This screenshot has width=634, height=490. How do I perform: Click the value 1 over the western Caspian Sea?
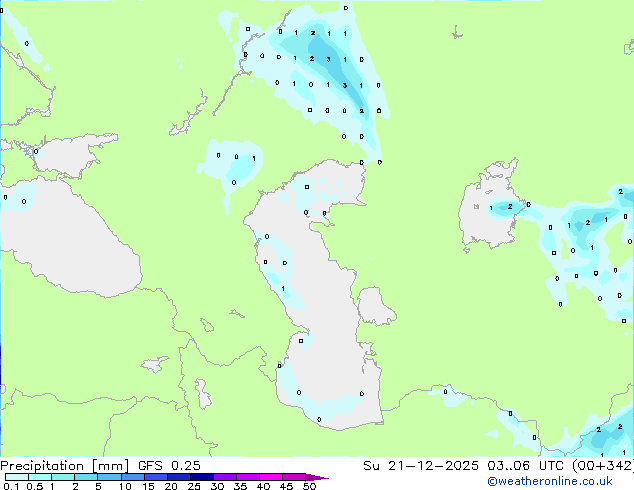tap(283, 289)
